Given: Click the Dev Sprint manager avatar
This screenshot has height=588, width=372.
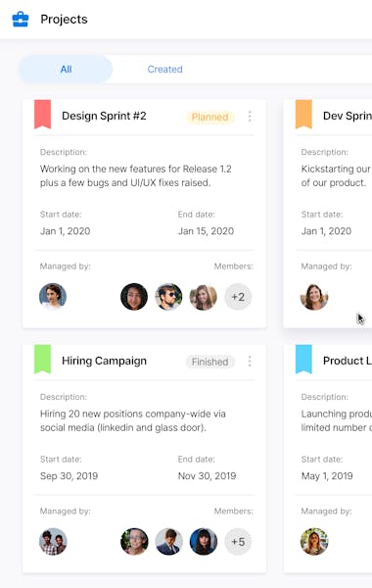Looking at the screenshot, I should tap(314, 297).
